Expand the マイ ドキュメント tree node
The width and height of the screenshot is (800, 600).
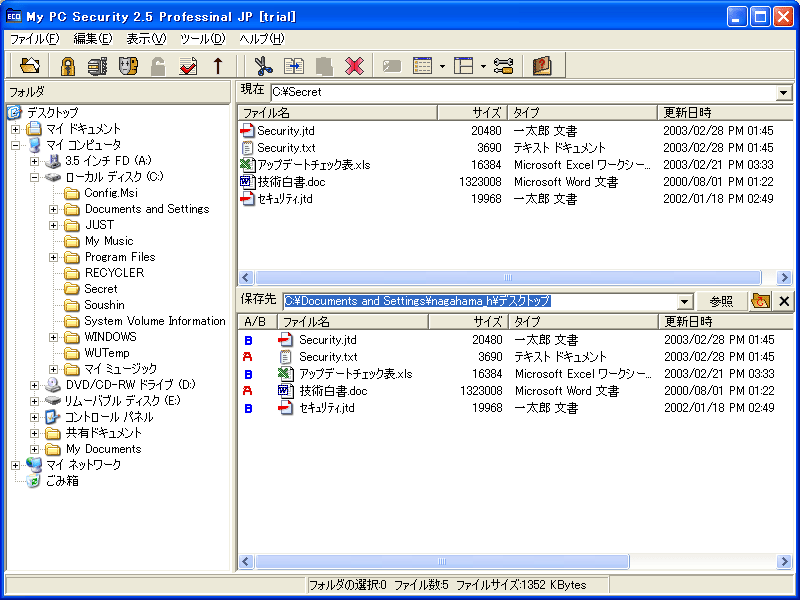click(15, 129)
